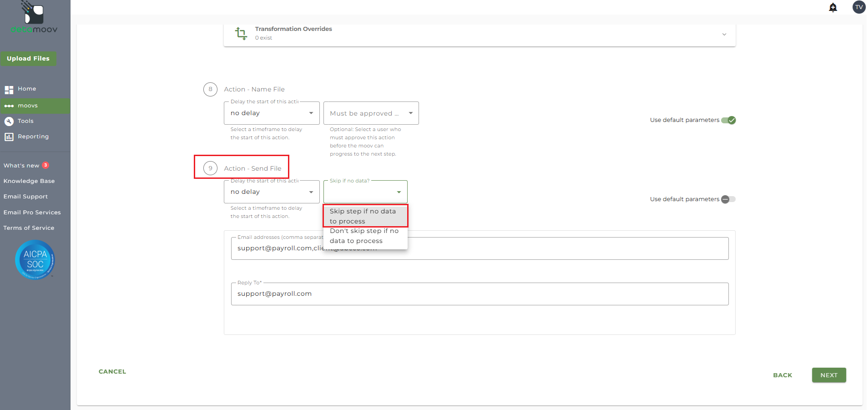Screen dimensions: 868x410
Task: Open the Must be approved dropdown
Action: coord(371,113)
